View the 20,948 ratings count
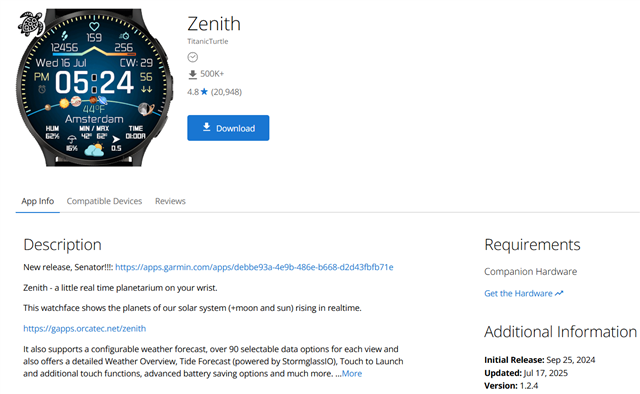 (226, 92)
